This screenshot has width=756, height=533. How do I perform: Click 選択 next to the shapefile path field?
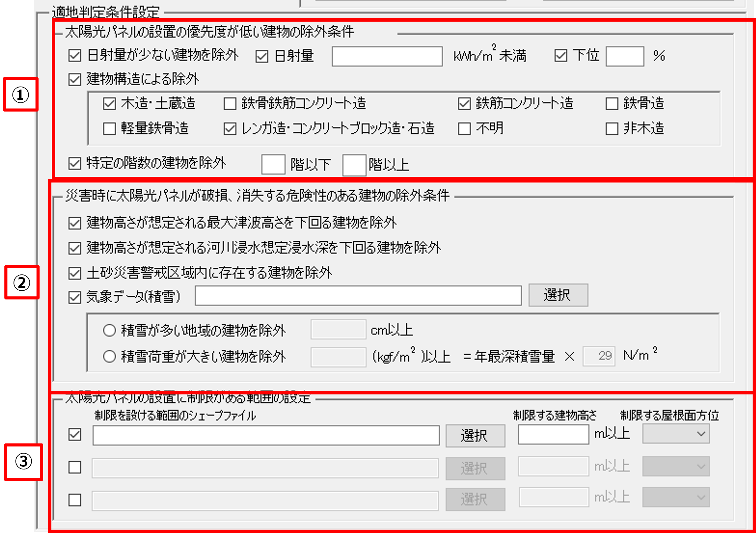[475, 435]
